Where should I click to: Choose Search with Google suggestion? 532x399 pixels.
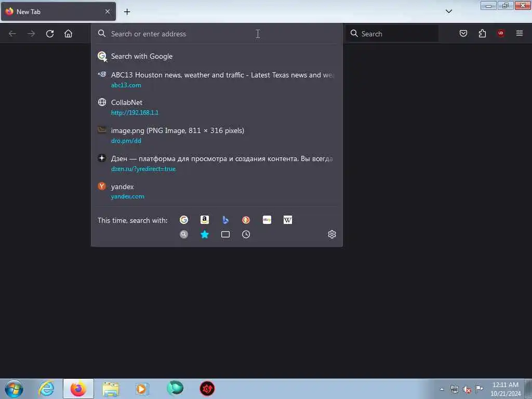(x=217, y=56)
